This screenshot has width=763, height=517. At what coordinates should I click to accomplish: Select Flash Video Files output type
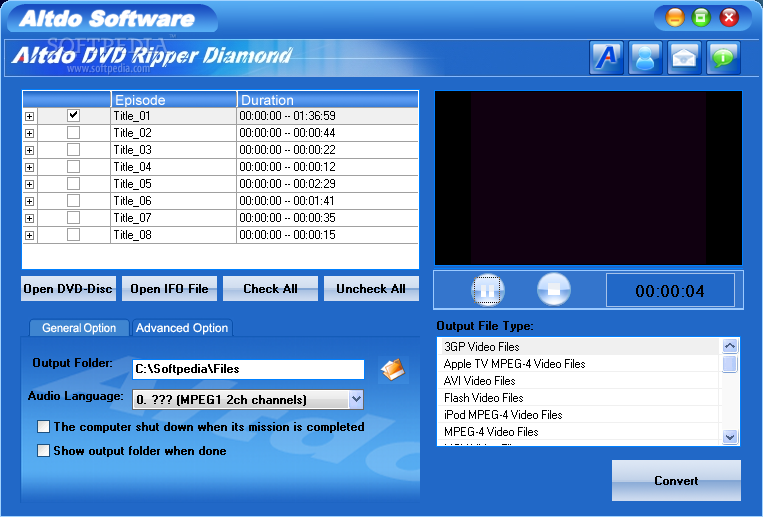579,398
